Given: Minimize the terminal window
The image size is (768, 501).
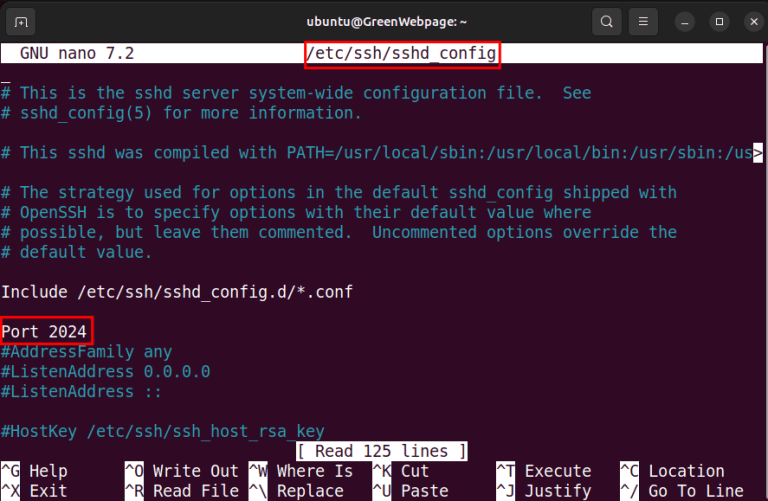Looking at the screenshot, I should pyautogui.click(x=685, y=21).
